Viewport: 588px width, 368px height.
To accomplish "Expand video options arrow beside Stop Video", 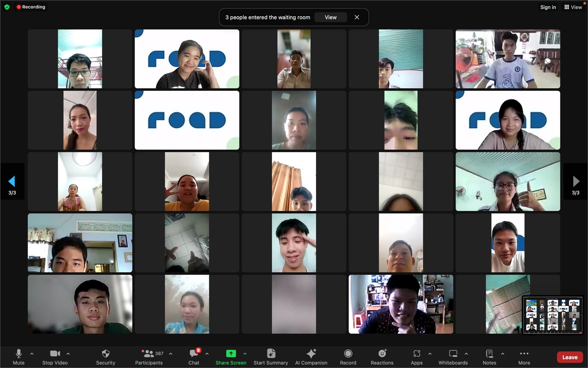I will point(68,354).
